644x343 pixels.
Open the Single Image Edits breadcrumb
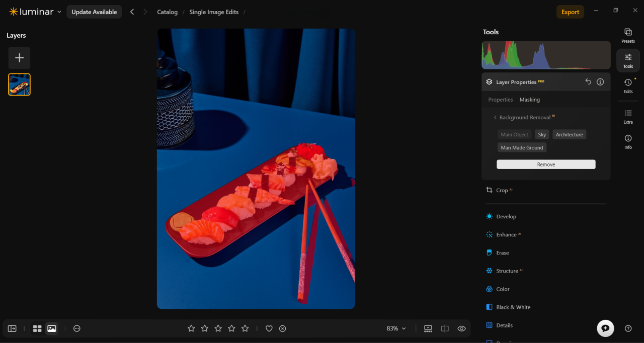pos(214,12)
